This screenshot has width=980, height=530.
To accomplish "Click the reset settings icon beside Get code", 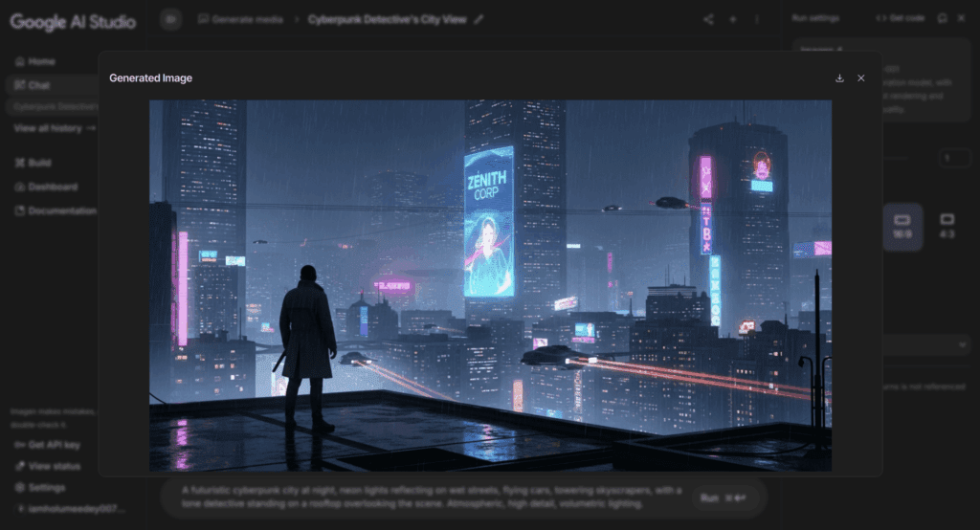I will pyautogui.click(x=943, y=18).
